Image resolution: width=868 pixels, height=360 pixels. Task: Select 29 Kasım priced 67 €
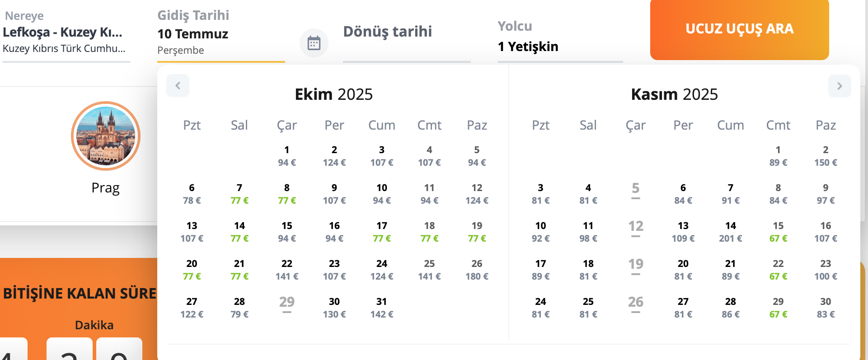coord(778,308)
